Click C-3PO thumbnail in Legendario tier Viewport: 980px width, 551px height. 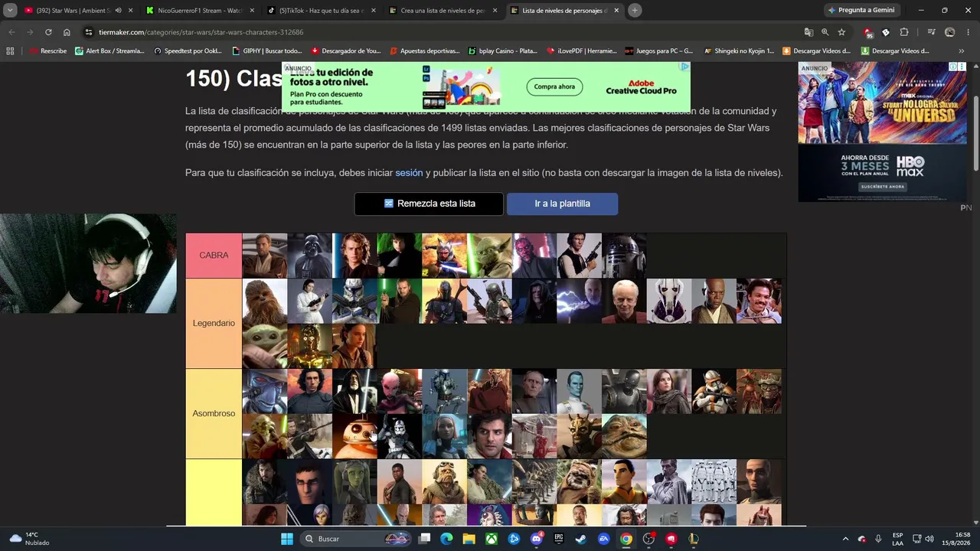tap(310, 346)
